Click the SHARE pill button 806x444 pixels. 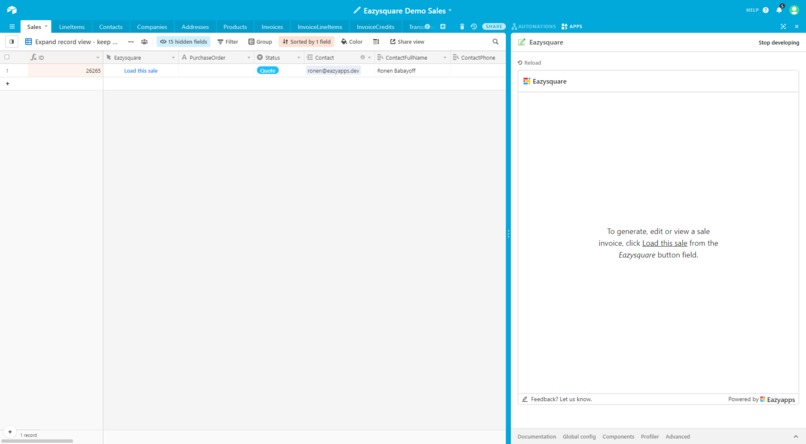click(x=493, y=26)
